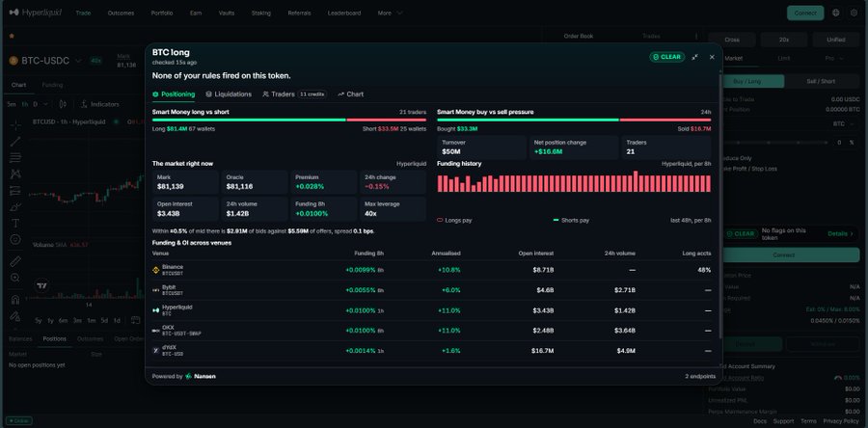The image size is (868, 428).
Task: Expand the BTC-USDC pair selector
Action: coord(78,61)
